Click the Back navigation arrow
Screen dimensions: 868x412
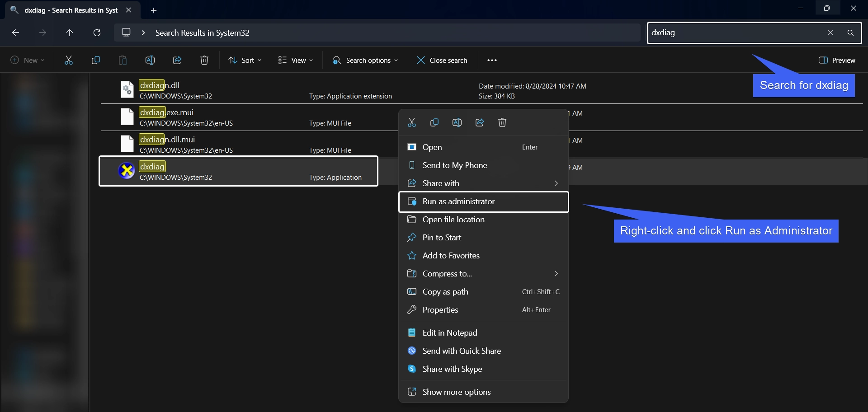[x=15, y=33]
